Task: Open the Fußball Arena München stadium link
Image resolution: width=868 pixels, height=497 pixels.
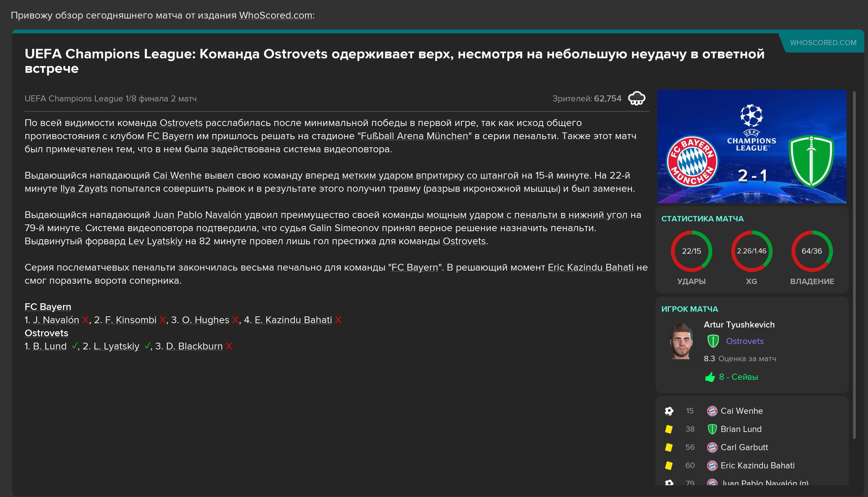Action: (x=414, y=136)
